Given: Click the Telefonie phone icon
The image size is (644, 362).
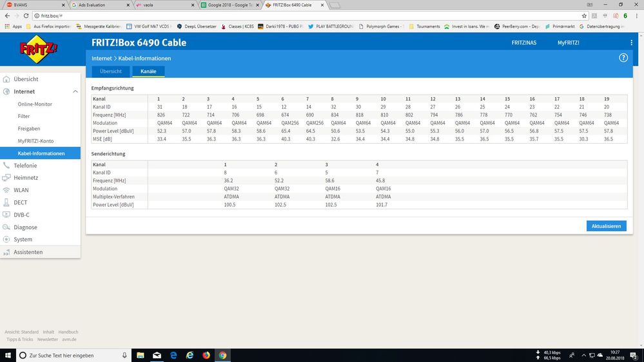Looking at the screenshot, I should 6,166.
